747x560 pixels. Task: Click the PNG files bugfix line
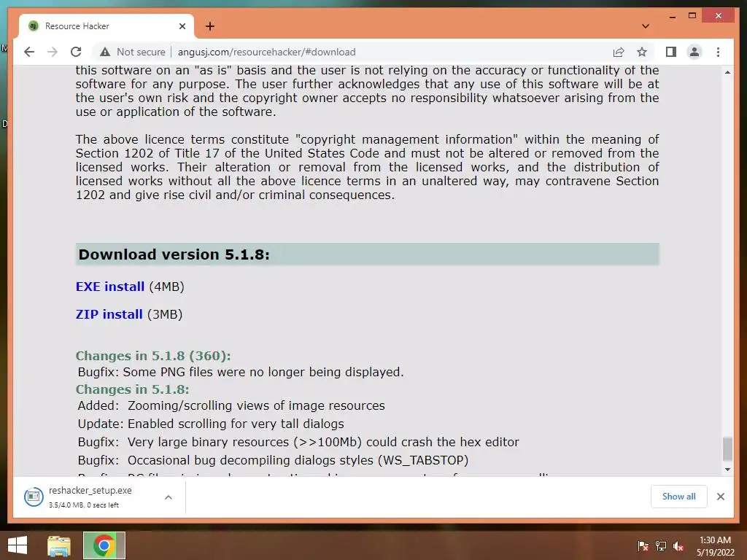pyautogui.click(x=241, y=372)
